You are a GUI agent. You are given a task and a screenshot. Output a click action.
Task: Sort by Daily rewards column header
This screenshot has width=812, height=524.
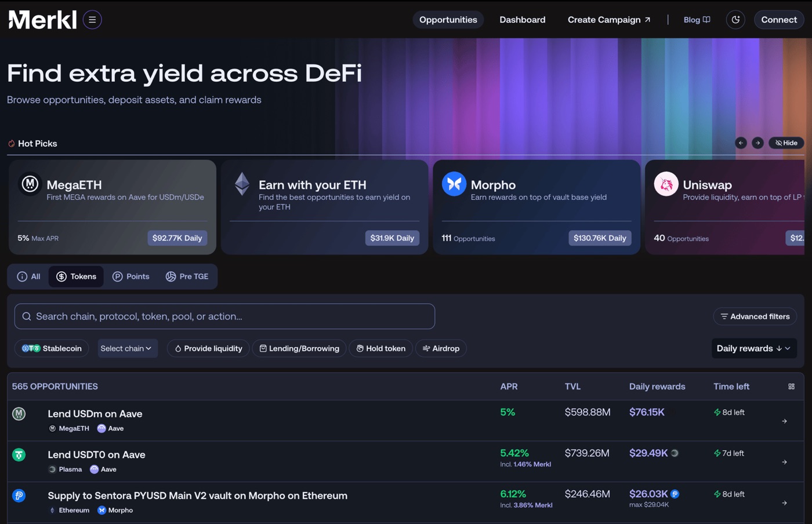657,387
